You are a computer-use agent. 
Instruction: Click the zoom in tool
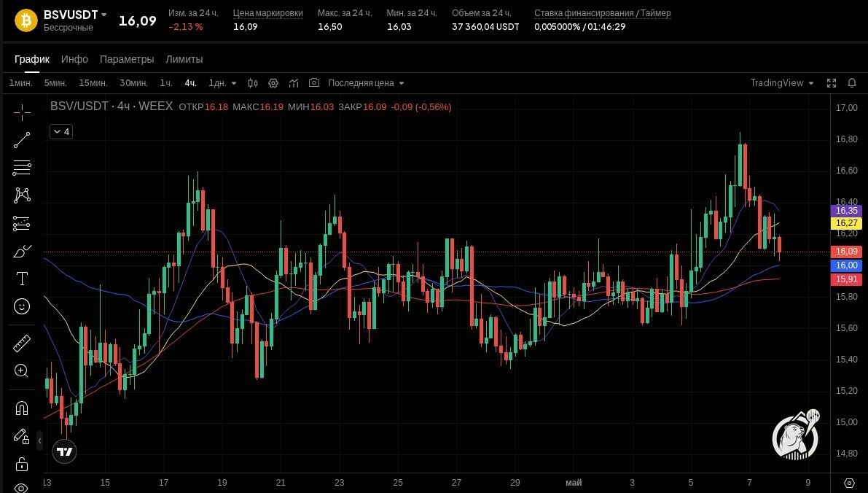pos(22,370)
